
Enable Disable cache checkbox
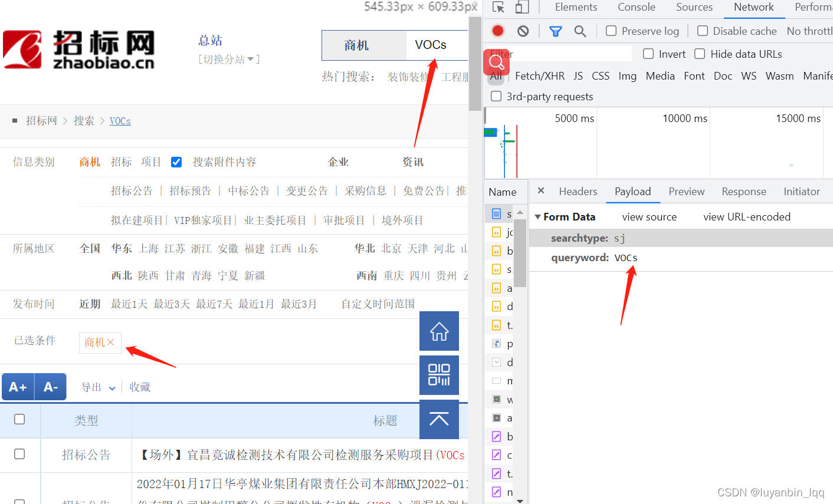(x=703, y=31)
